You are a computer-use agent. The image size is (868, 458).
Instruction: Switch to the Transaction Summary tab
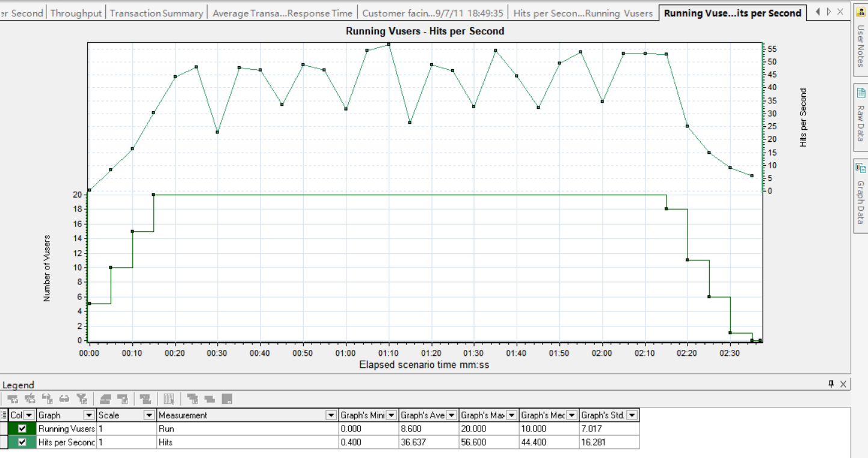pos(156,13)
